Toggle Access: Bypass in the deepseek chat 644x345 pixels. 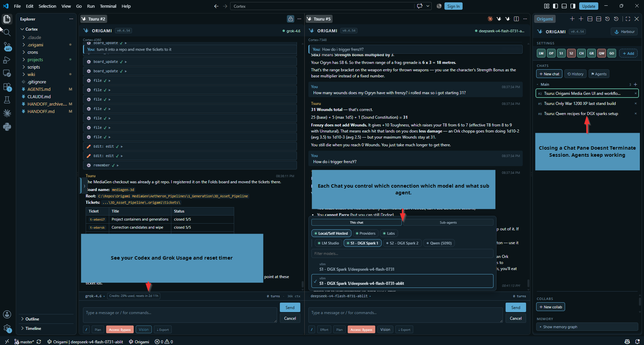361,330
